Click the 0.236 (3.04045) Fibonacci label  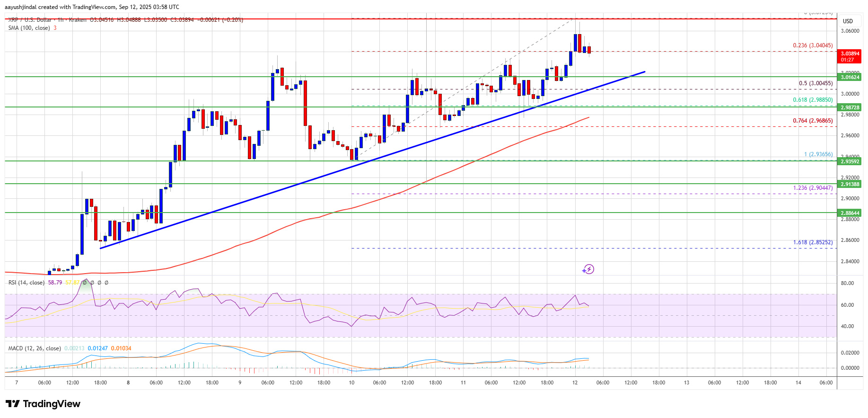click(x=813, y=45)
